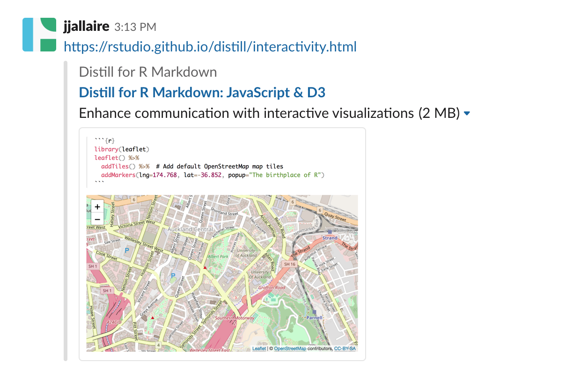Click the route 4 shield on the map
This screenshot has height=377, width=588.
tap(159, 345)
